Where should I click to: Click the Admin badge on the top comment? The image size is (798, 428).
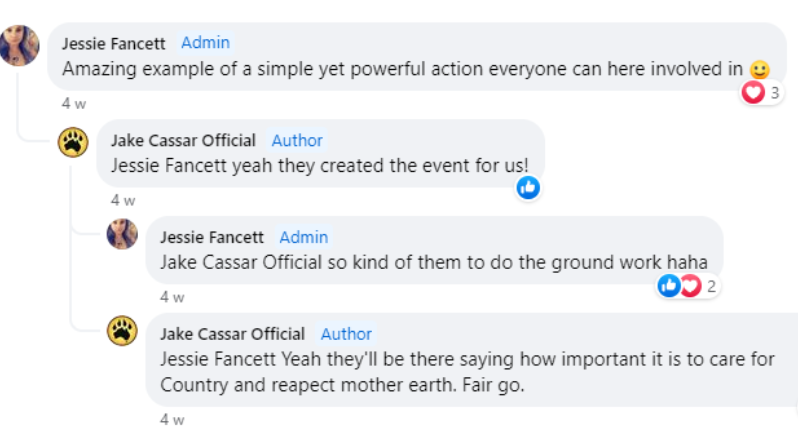(x=205, y=43)
